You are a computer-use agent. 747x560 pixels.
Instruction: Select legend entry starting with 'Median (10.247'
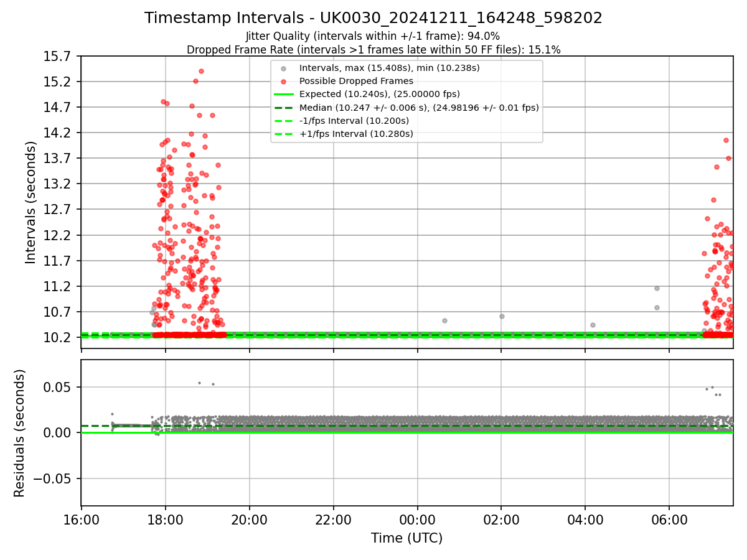click(x=419, y=108)
